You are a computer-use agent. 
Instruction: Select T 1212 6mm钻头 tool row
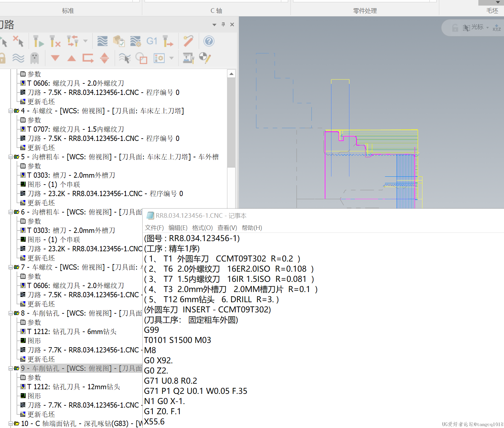[x=69, y=332]
